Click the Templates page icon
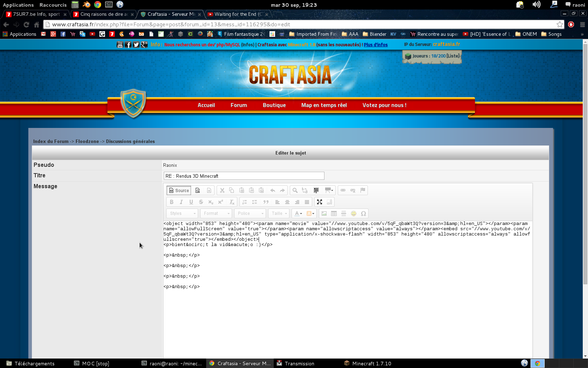The width and height of the screenshot is (588, 368). coord(209,190)
